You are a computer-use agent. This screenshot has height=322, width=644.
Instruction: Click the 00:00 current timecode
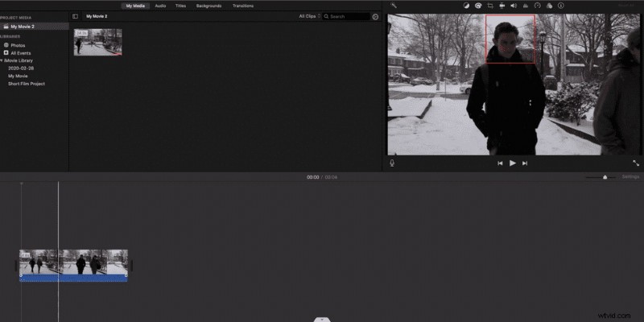point(312,177)
